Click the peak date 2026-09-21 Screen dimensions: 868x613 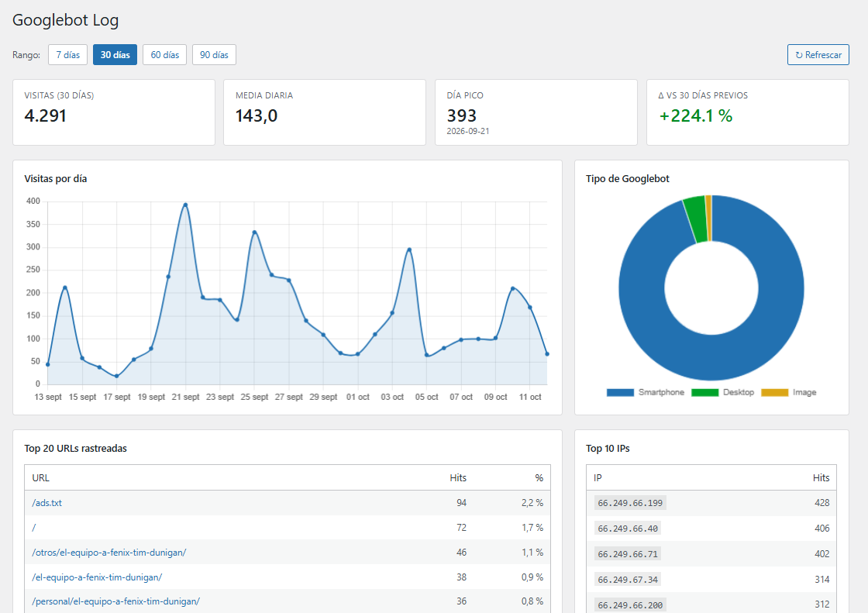point(468,131)
